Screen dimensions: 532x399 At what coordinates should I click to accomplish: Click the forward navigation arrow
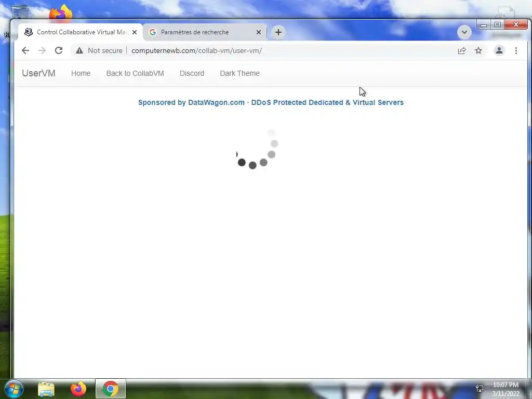click(42, 50)
